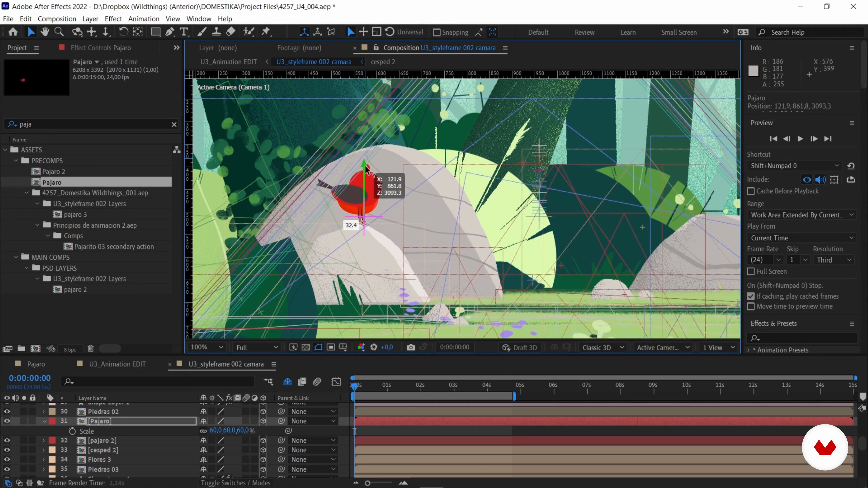Select the Review workspace

(x=584, y=32)
